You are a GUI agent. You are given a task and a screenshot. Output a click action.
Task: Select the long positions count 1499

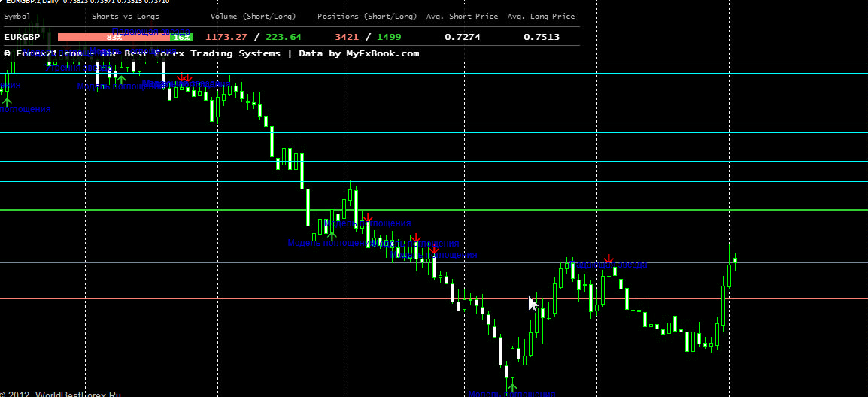(x=389, y=37)
